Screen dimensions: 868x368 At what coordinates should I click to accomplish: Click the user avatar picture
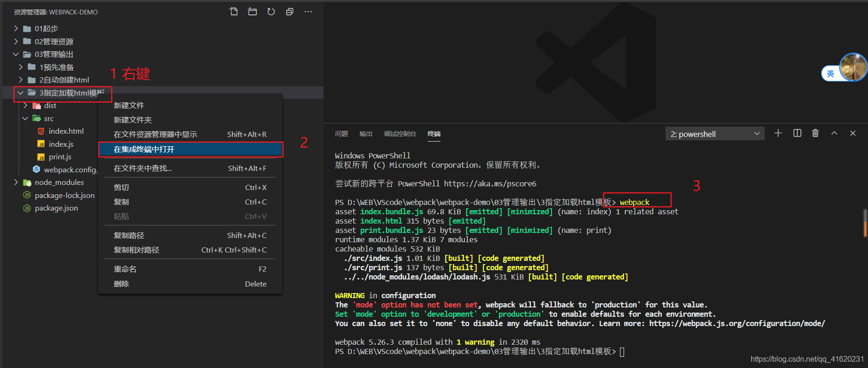point(853,67)
